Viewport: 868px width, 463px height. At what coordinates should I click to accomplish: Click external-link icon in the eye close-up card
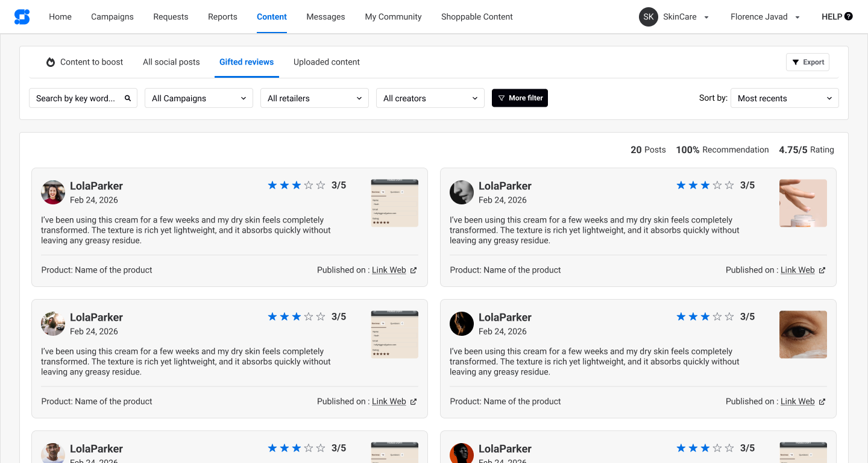click(822, 402)
